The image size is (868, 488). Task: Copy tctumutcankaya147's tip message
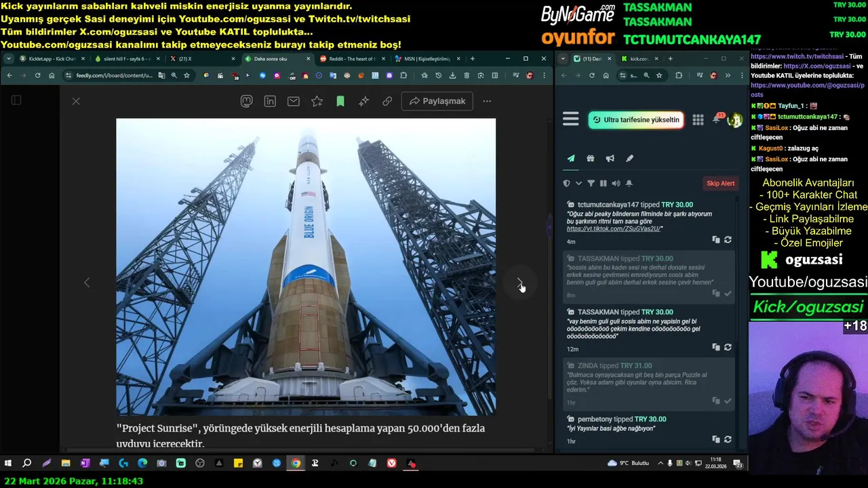point(716,240)
